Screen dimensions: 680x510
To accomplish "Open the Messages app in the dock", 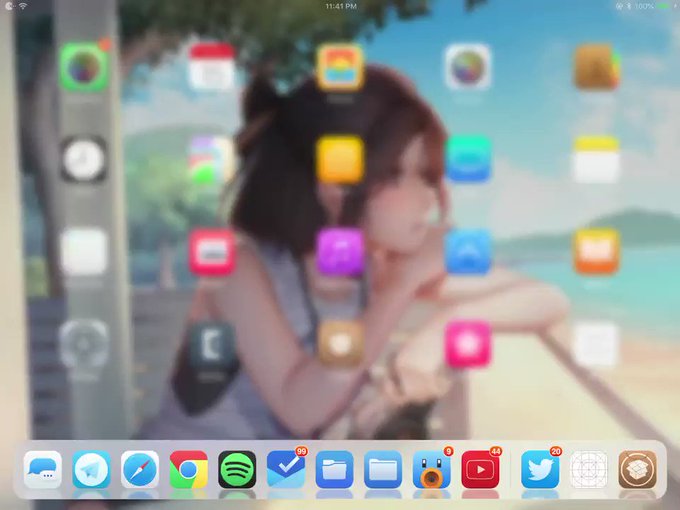I will (42, 469).
